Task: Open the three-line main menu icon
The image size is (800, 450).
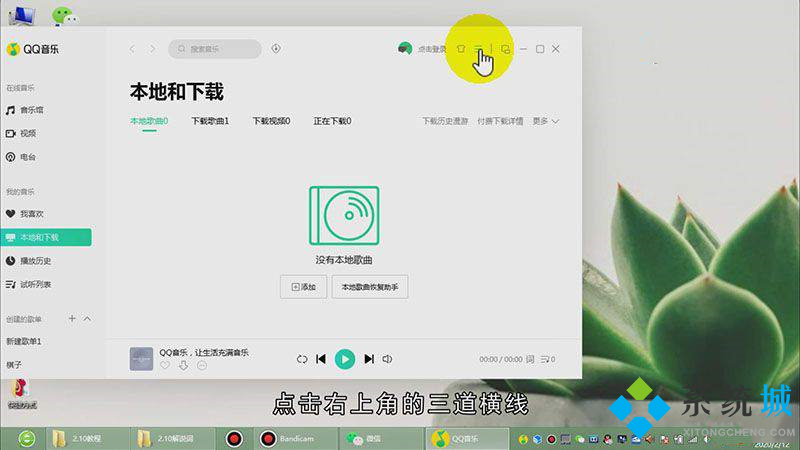Action: [478, 49]
